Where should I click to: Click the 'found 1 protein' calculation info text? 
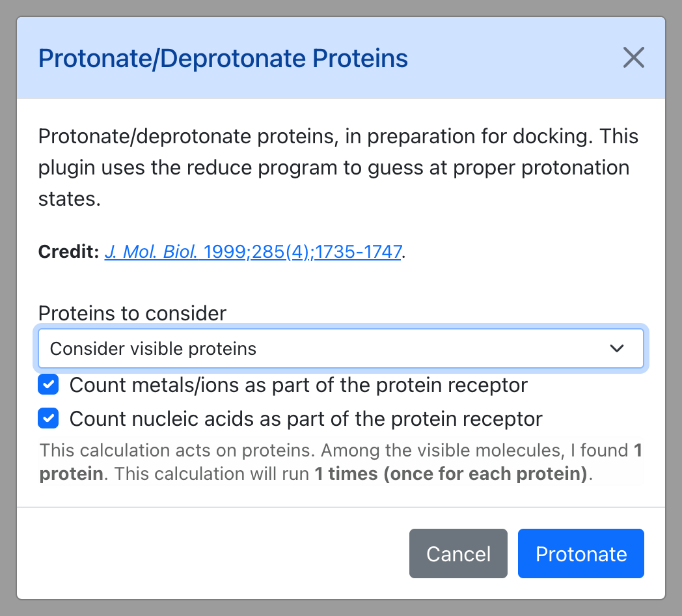pos(341,462)
